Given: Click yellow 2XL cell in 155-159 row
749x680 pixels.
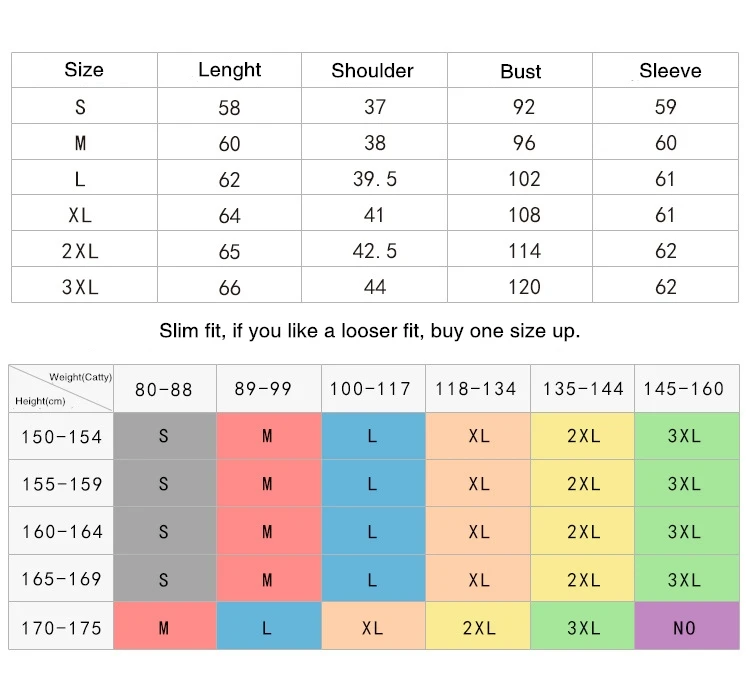Looking at the screenshot, I should [x=583, y=483].
